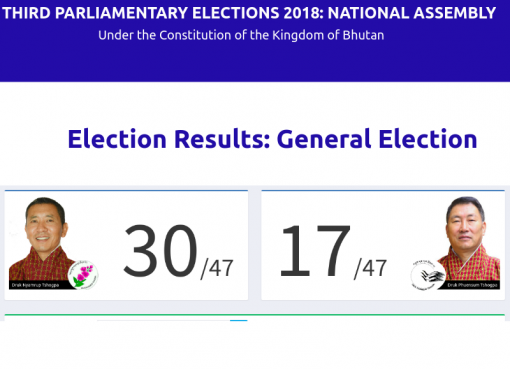Click empty blue banner area under subtitle
Image resolution: width=510 pixels, height=369 pixels.
[255, 63]
